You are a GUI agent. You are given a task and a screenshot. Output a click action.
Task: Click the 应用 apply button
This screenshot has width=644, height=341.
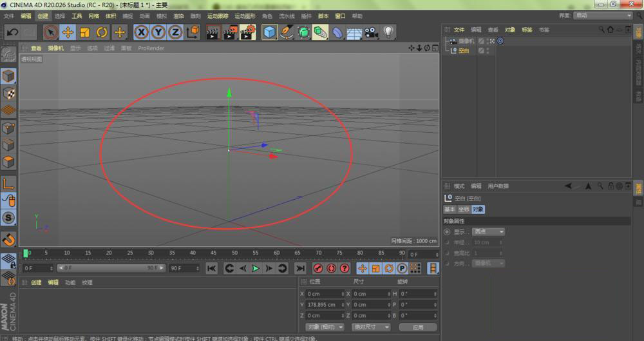coord(418,327)
